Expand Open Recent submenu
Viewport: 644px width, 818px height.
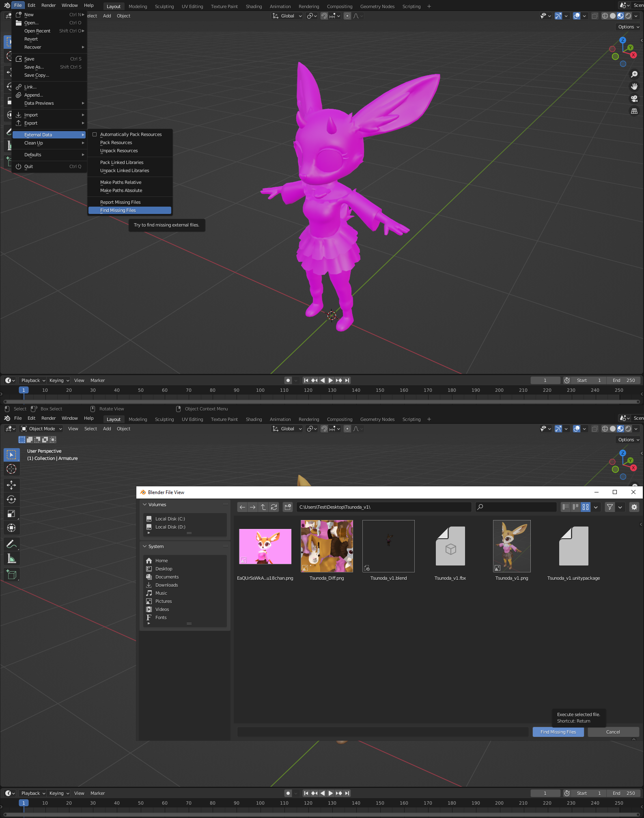pos(49,31)
